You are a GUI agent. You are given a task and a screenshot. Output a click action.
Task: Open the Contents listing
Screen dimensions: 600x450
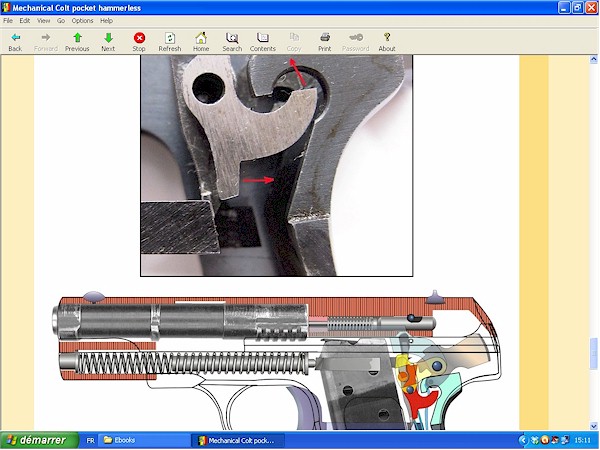[x=262, y=42]
